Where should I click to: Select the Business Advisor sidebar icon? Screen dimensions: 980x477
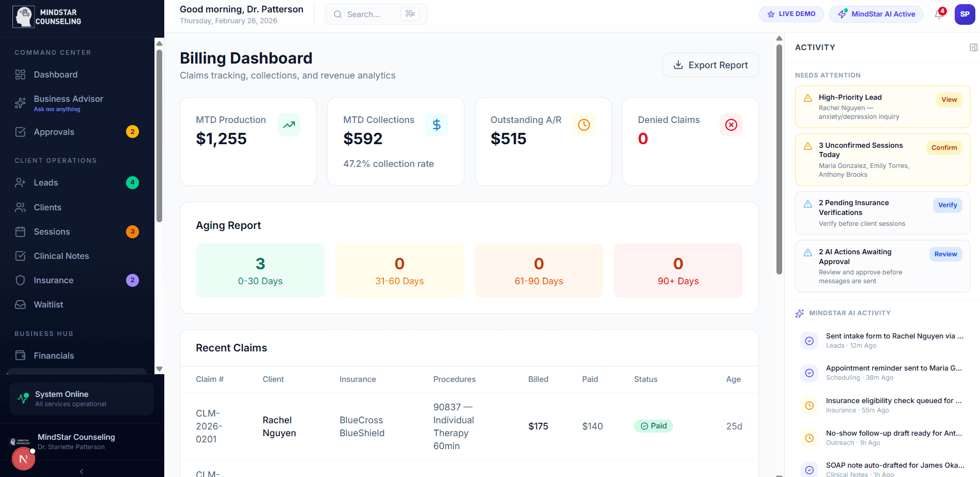point(20,102)
